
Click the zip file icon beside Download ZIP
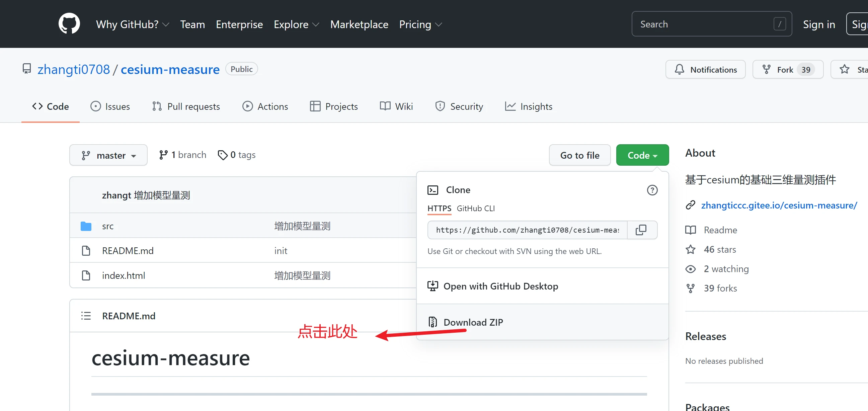[x=432, y=322]
